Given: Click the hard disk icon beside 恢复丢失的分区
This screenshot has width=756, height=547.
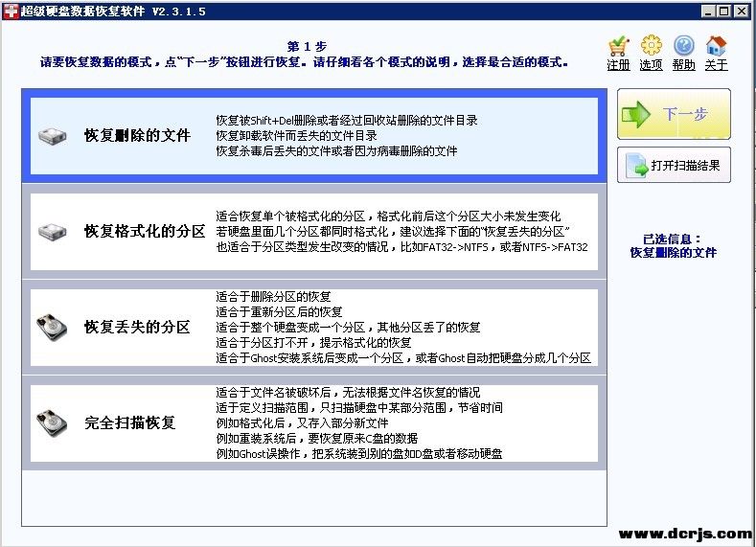Looking at the screenshot, I should (52, 327).
